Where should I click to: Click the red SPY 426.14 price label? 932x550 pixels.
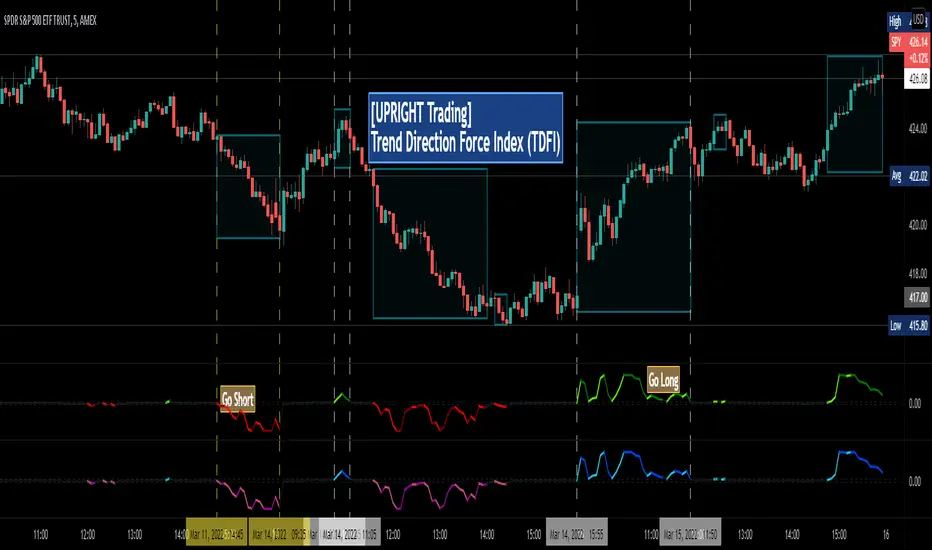[x=909, y=42]
